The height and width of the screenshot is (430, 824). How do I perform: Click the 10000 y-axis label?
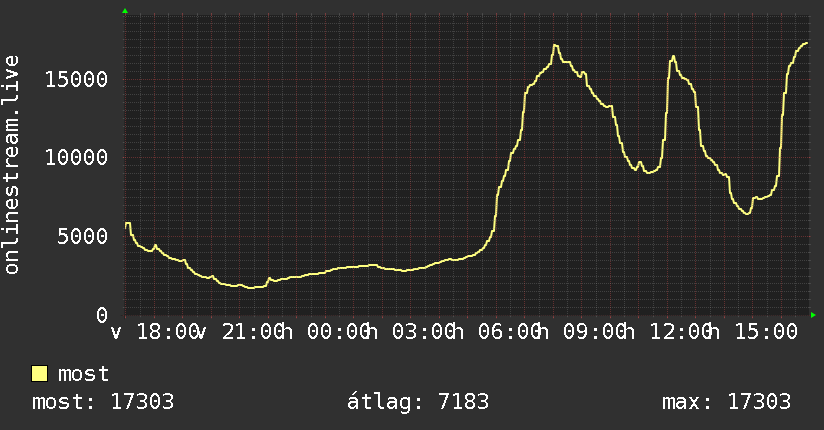pyautogui.click(x=77, y=157)
